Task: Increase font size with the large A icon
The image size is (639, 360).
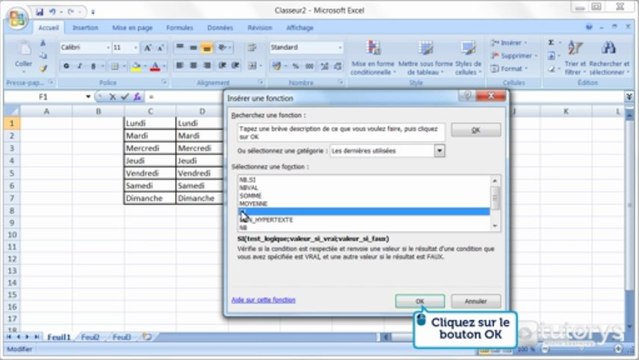Action: click(x=147, y=48)
